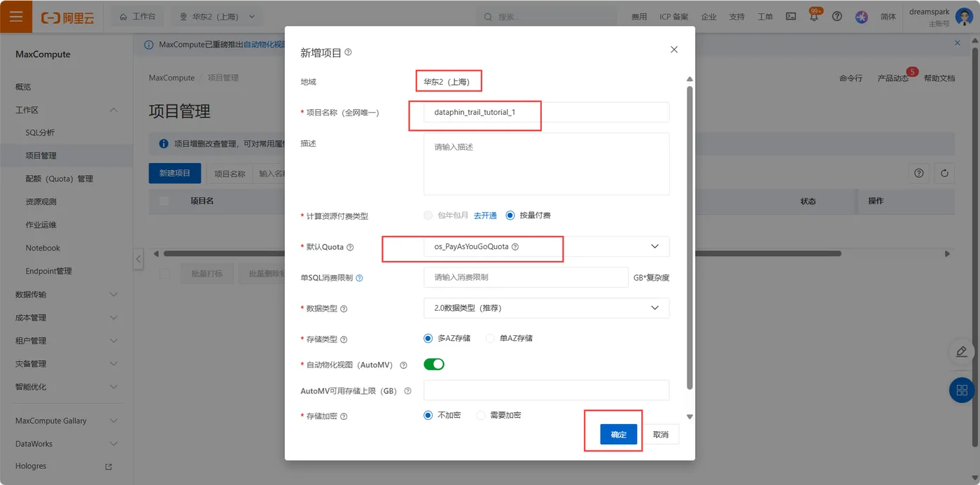Click help icon inside os_PayAsYouGoQuota field

coord(515,247)
